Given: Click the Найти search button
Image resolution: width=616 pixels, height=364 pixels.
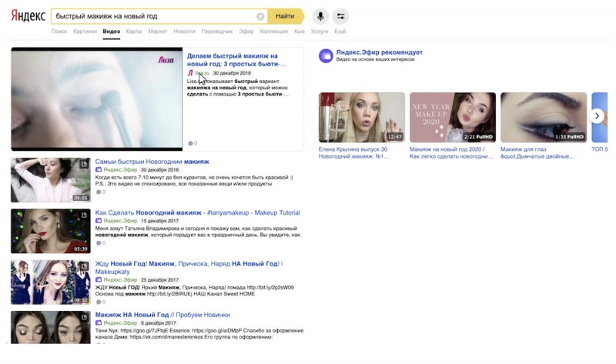Looking at the screenshot, I should (285, 16).
